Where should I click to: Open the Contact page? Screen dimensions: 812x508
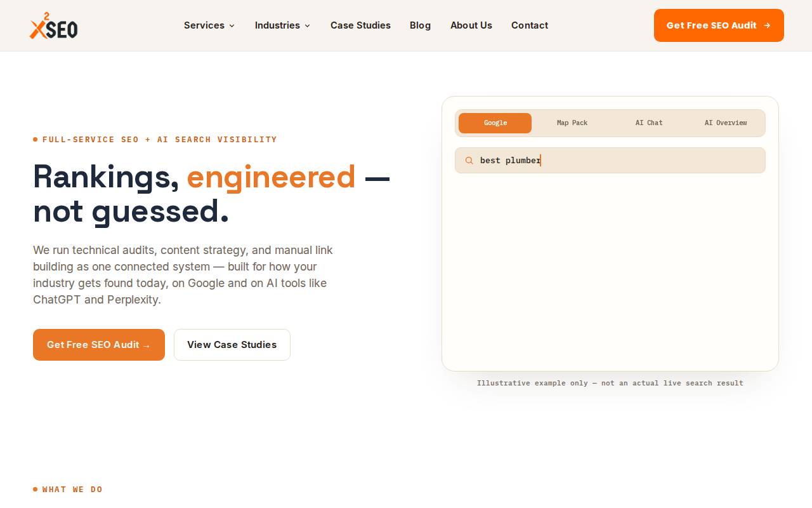click(x=530, y=25)
